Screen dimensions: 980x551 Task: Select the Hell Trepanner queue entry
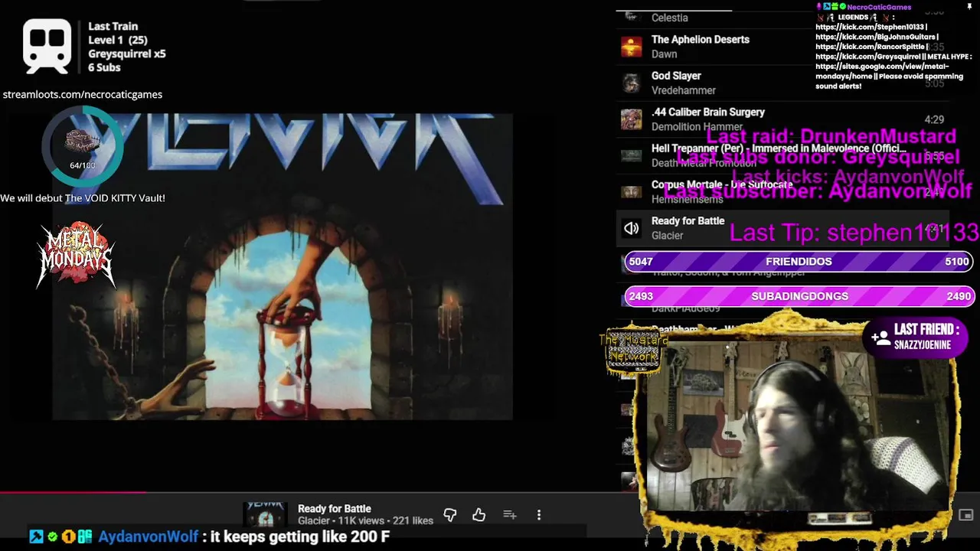tap(782, 155)
